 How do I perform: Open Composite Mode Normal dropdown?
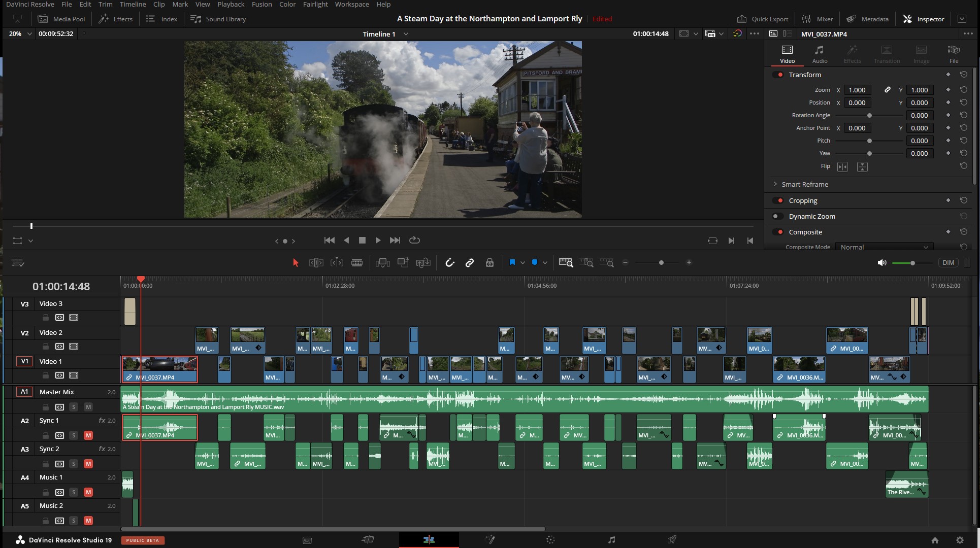coord(884,247)
